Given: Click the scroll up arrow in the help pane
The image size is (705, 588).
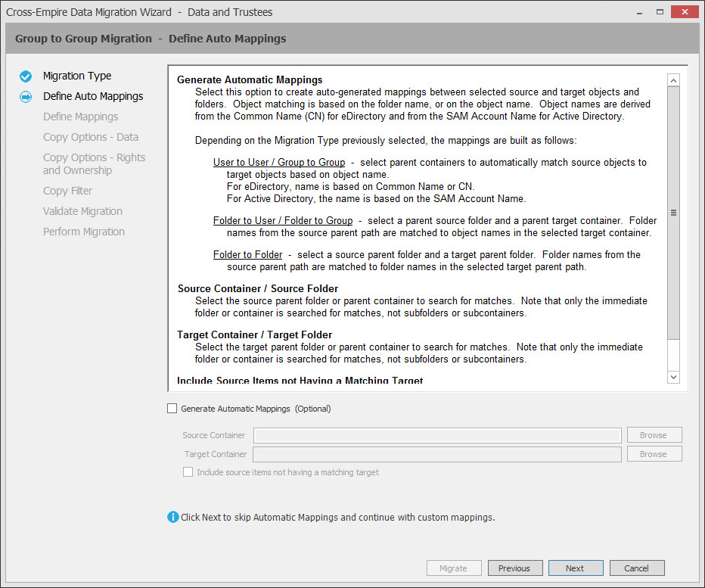Looking at the screenshot, I should tap(673, 80).
